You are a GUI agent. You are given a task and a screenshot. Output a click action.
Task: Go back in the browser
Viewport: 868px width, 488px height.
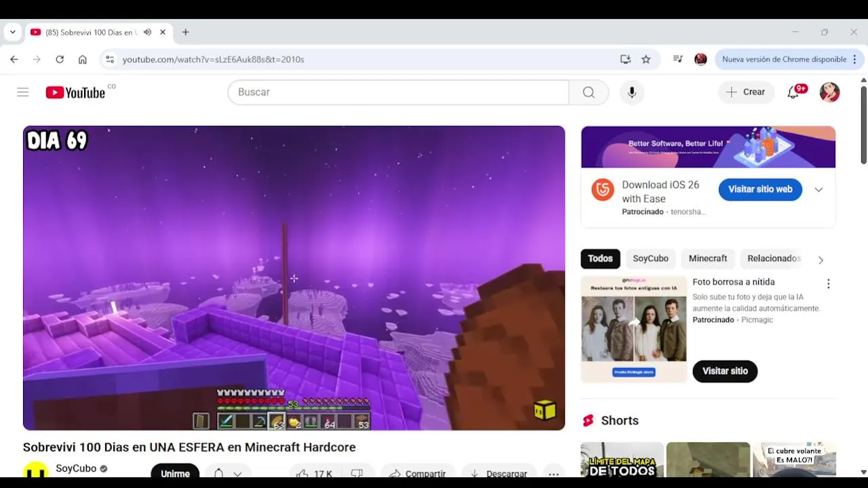pos(14,60)
